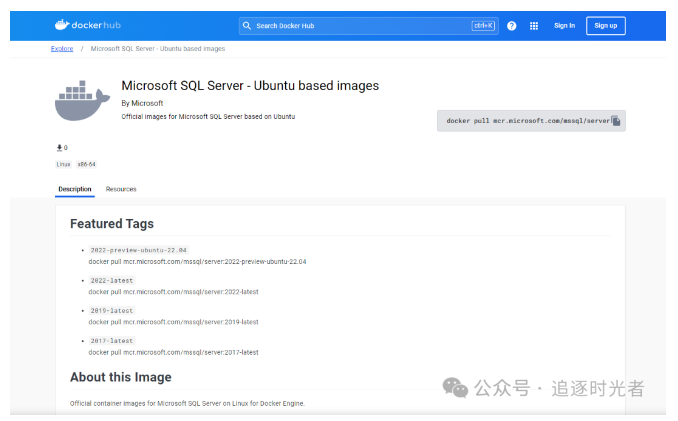Copy the docker pull command
The image size is (678, 421).
[616, 121]
